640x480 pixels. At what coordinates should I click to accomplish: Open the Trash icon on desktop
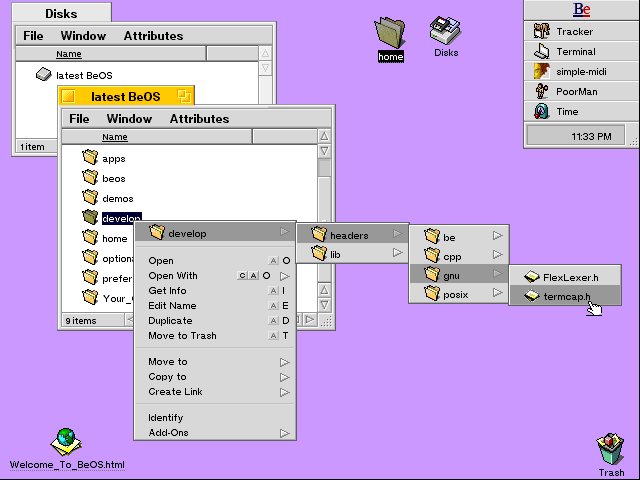[x=611, y=449]
